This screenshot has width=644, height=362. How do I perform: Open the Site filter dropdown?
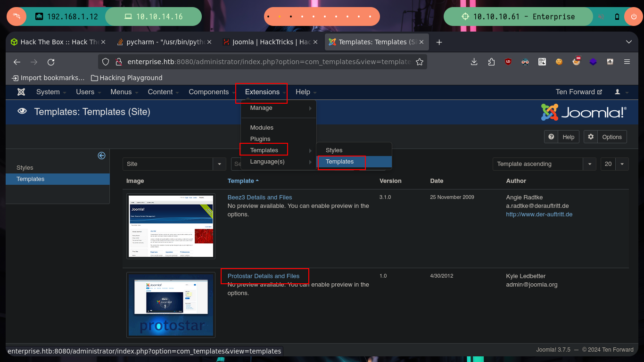tap(174, 164)
